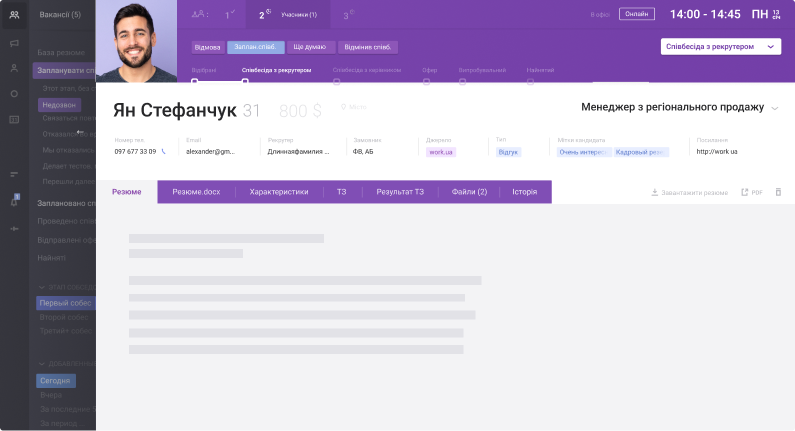The width and height of the screenshot is (795, 431).
Task: Click the Очень интерес candidate tag
Action: [584, 152]
